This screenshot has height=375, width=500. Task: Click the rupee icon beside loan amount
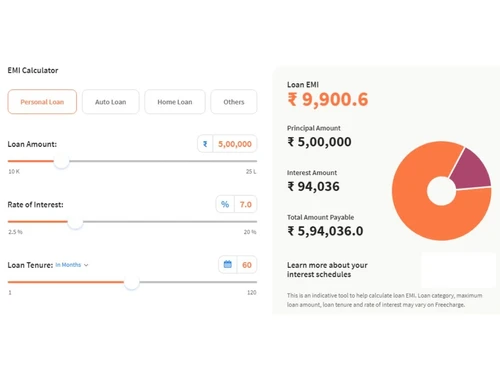coord(205,144)
